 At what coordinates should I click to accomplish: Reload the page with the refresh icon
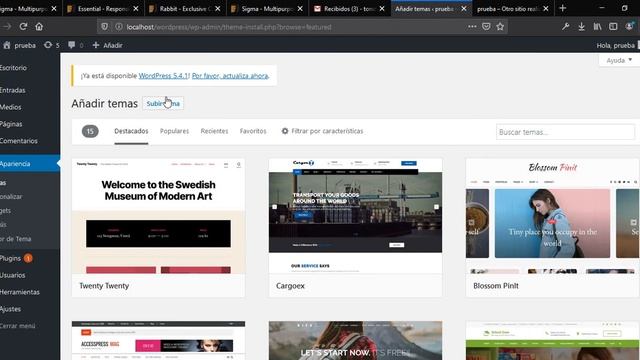pyautogui.click(x=23, y=27)
